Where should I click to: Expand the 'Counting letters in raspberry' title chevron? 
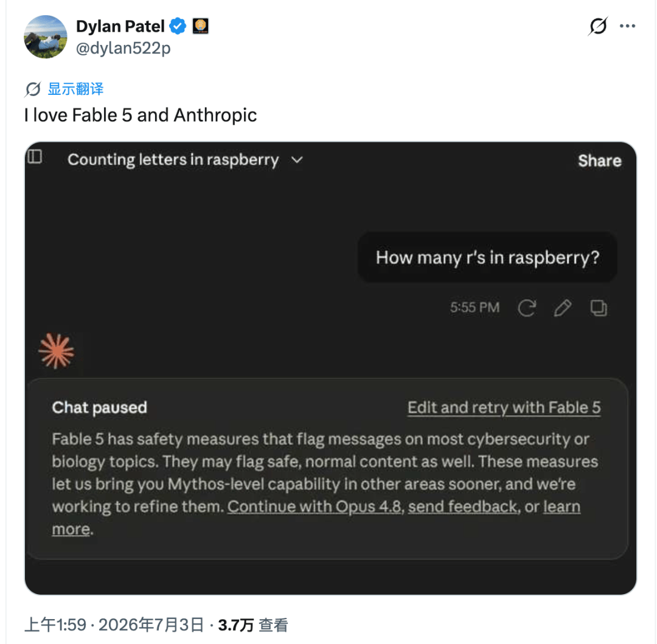pyautogui.click(x=297, y=160)
